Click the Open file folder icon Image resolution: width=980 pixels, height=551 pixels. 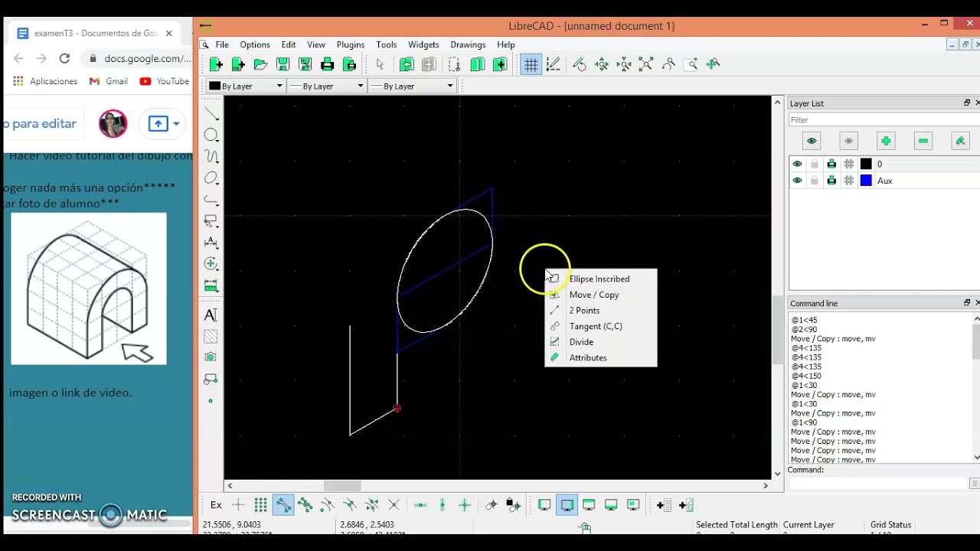tap(260, 65)
